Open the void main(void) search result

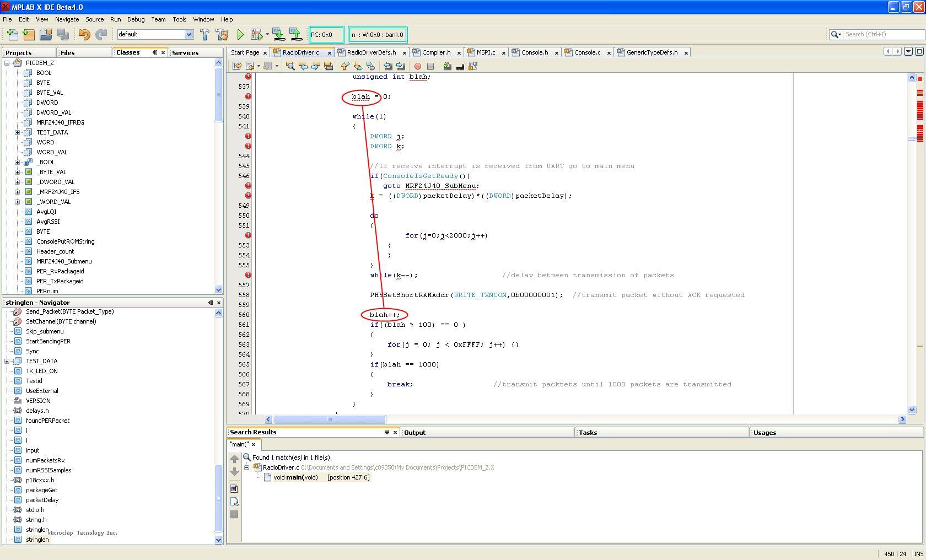coord(295,477)
